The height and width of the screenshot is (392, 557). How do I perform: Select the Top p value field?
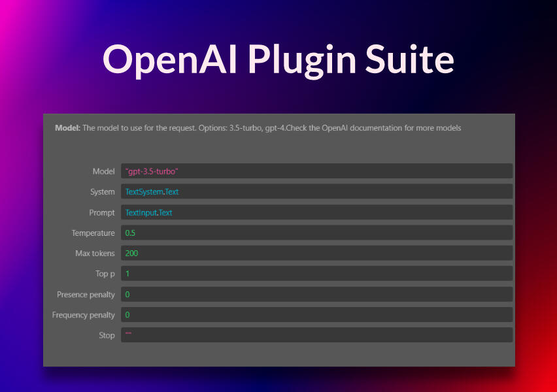(x=316, y=274)
